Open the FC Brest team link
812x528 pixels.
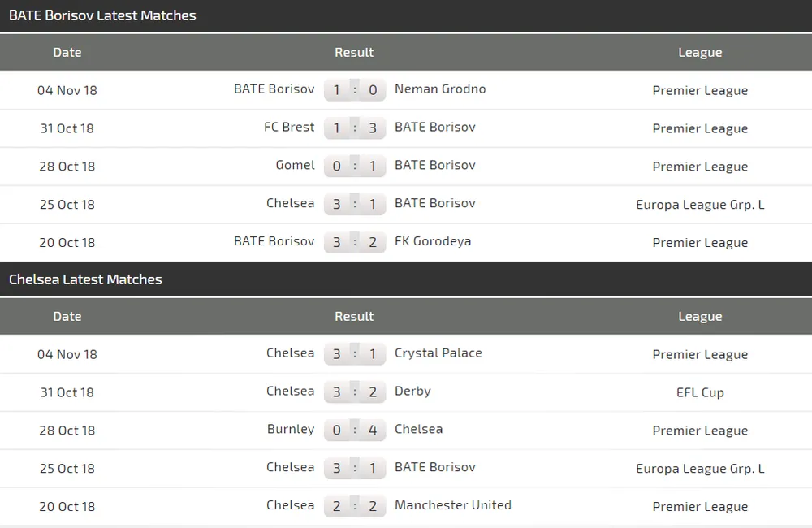[x=289, y=128]
